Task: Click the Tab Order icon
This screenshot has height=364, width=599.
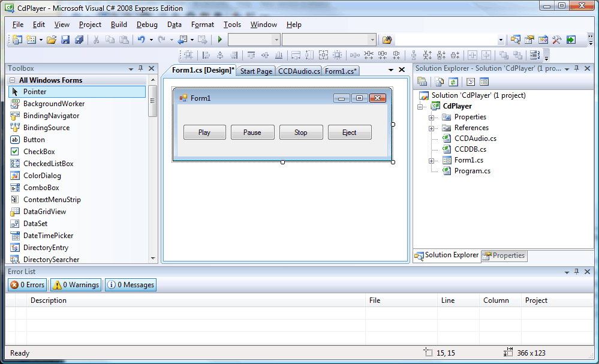Action: coord(535,55)
